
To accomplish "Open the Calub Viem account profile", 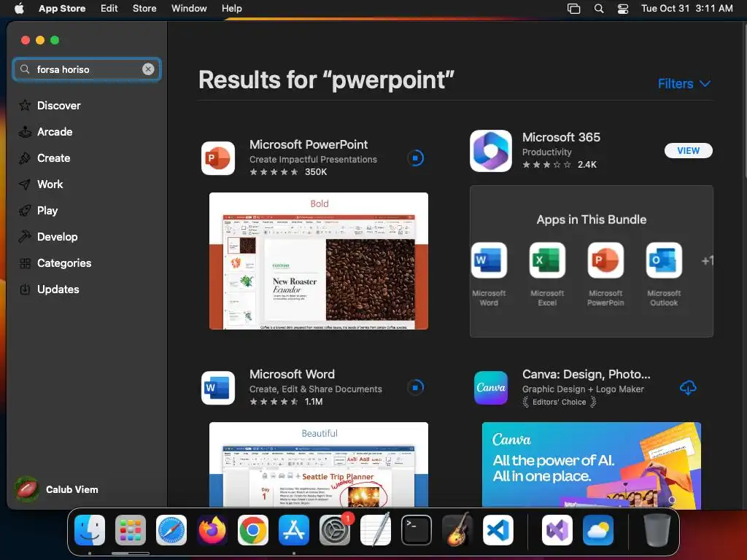I will point(56,489).
